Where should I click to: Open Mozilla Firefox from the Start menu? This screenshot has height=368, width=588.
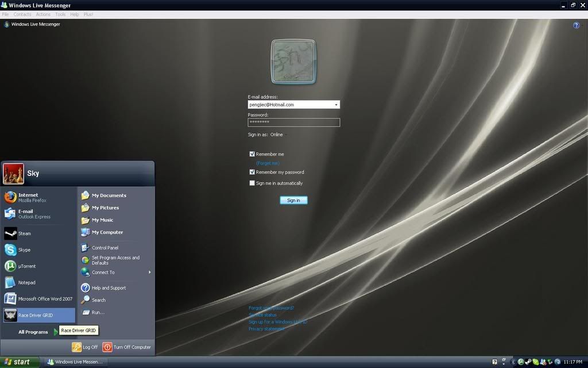[x=39, y=198]
